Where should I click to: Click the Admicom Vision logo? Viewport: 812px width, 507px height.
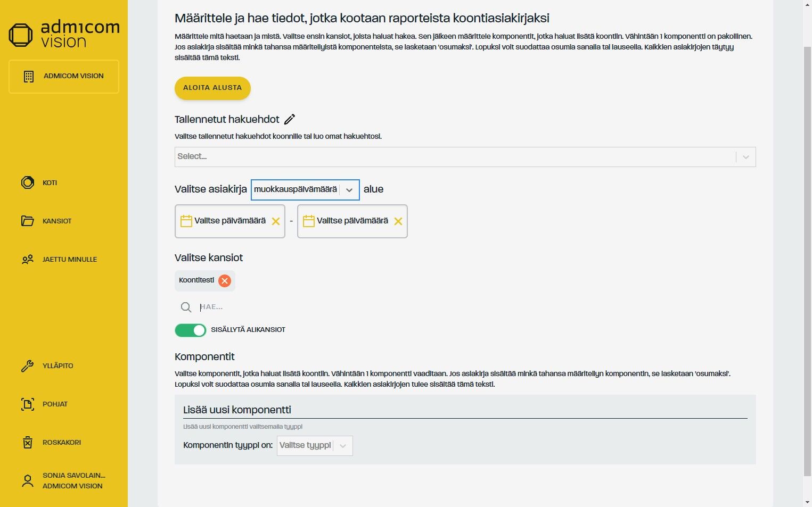64,34
